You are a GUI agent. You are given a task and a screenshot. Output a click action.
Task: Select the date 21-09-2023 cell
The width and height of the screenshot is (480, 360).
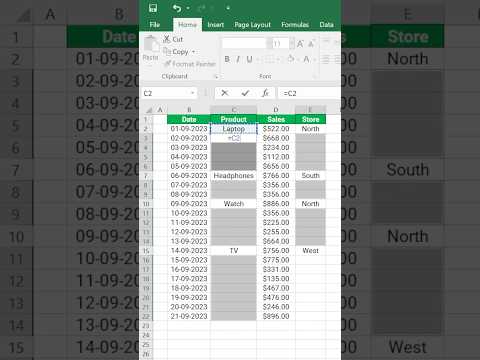(189, 316)
